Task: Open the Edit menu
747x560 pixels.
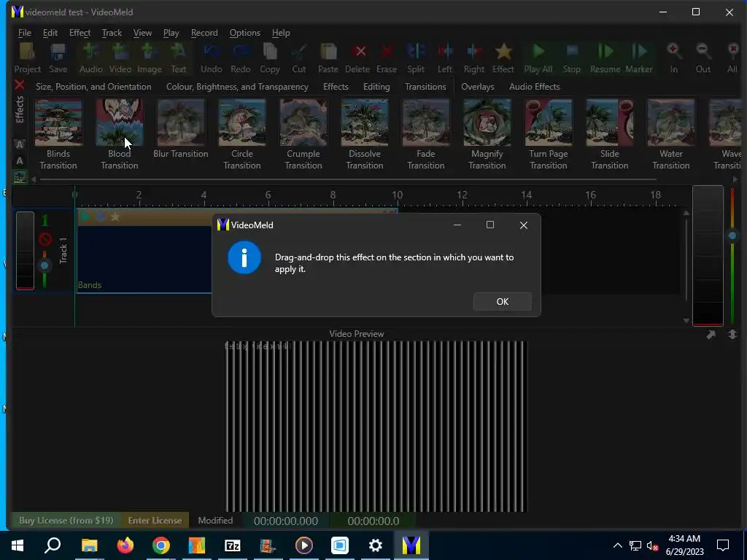Action: pos(50,33)
